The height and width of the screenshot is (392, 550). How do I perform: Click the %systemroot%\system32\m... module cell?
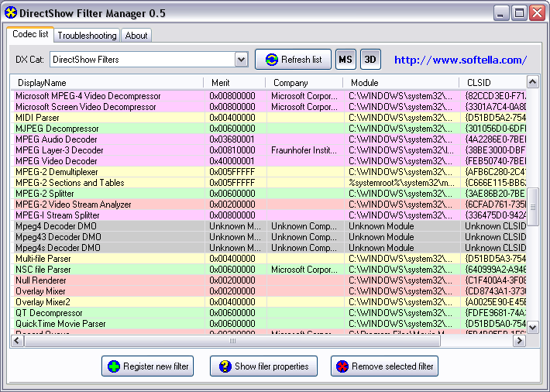[x=401, y=183]
